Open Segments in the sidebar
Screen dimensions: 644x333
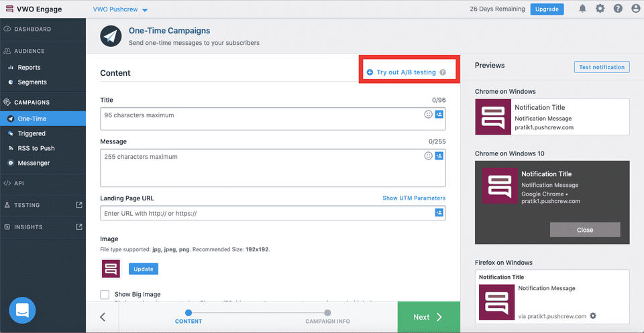[32, 82]
